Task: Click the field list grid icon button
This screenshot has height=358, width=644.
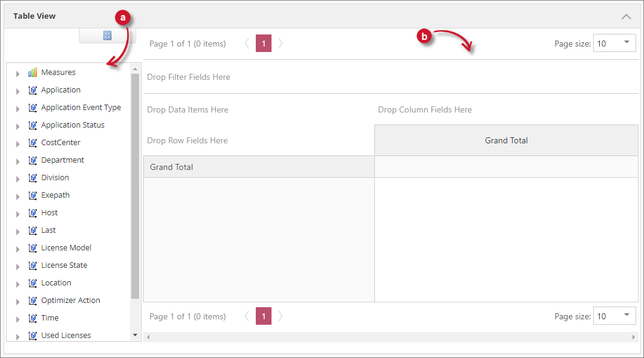Action: coord(108,36)
